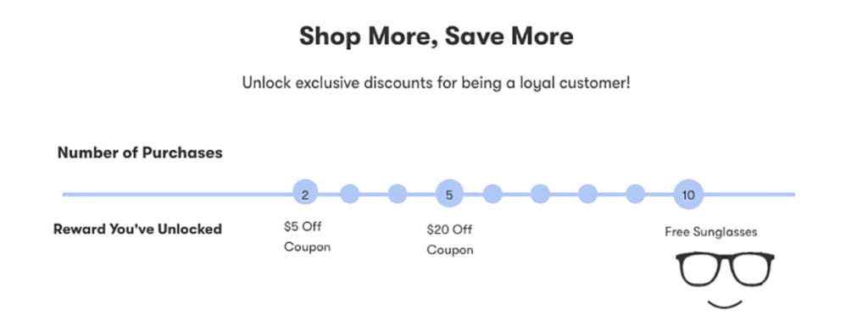Click the dot immediately left of marker 5
868x332 pixels.
[x=398, y=194]
